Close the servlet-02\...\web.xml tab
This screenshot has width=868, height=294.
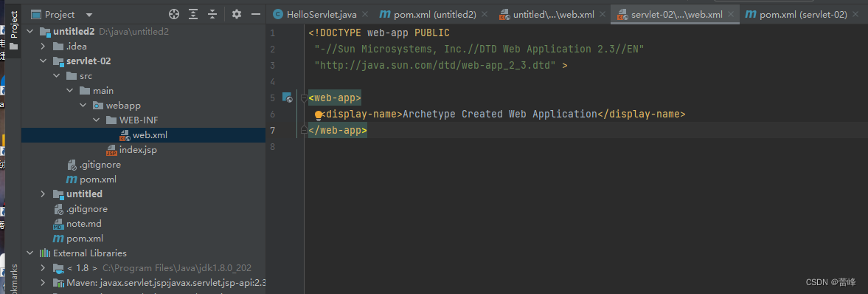pos(732,15)
